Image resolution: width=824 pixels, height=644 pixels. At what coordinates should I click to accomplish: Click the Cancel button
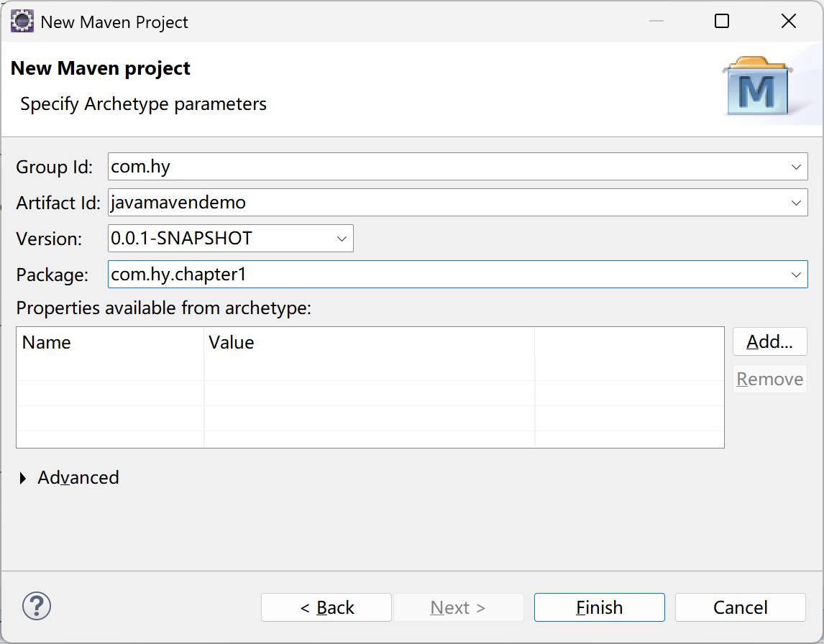coord(740,607)
